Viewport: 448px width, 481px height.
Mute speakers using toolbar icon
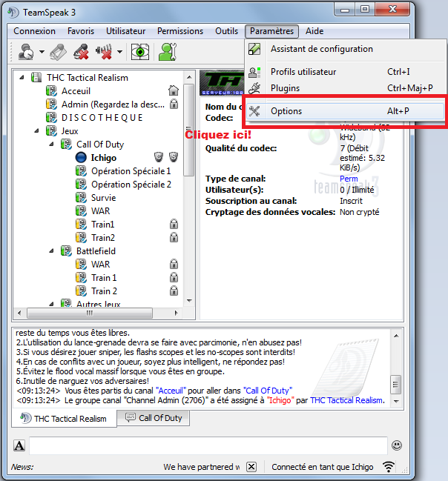(x=104, y=52)
